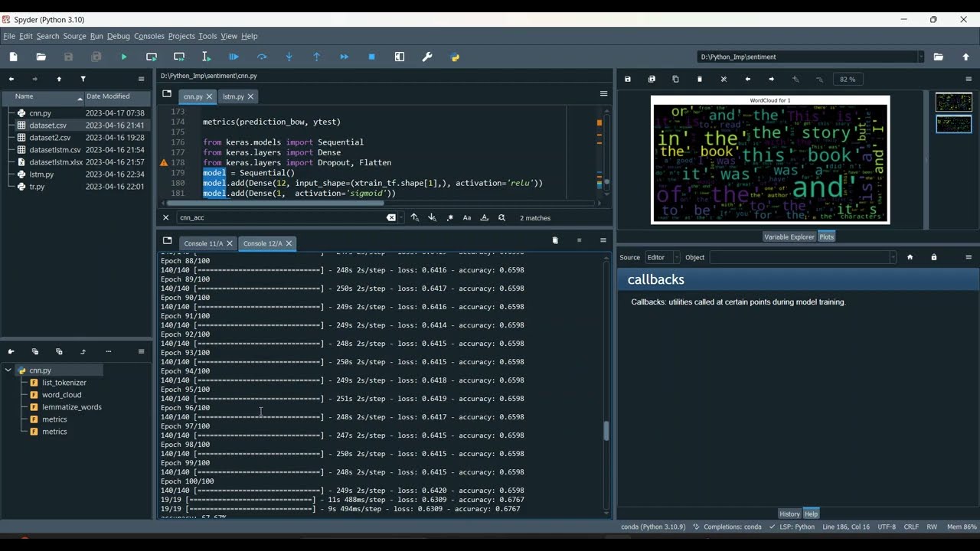
Task: Open Preferences via the wrench icon
Action: coord(427,57)
